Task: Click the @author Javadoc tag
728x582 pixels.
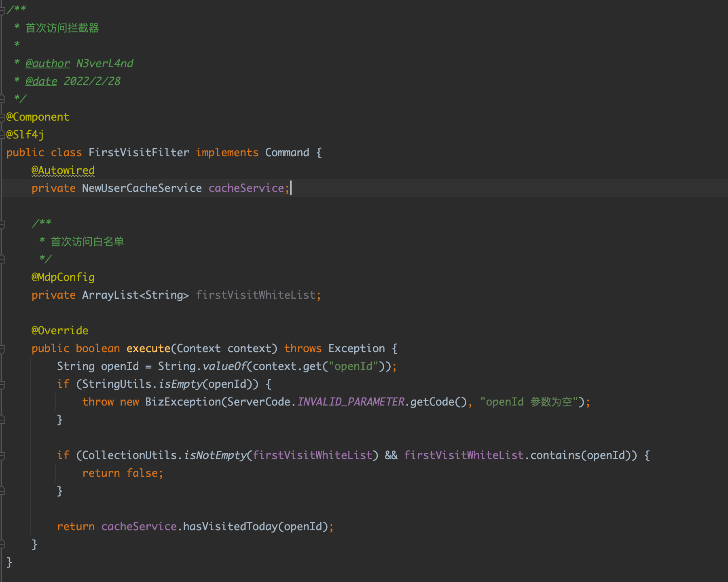Action: [x=47, y=64]
